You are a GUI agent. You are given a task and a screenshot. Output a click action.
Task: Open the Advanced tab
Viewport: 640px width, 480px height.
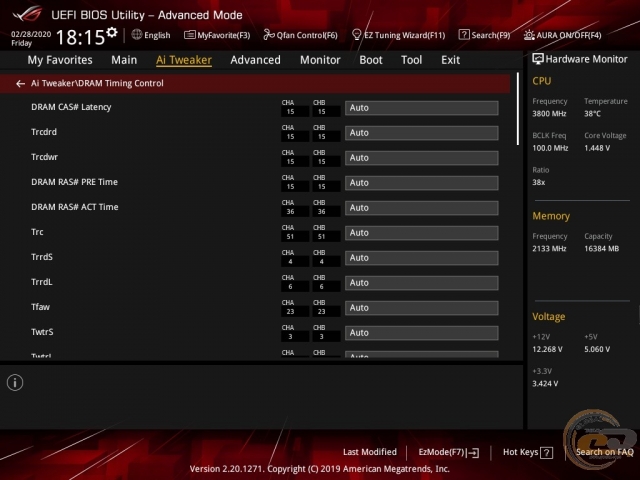[256, 60]
